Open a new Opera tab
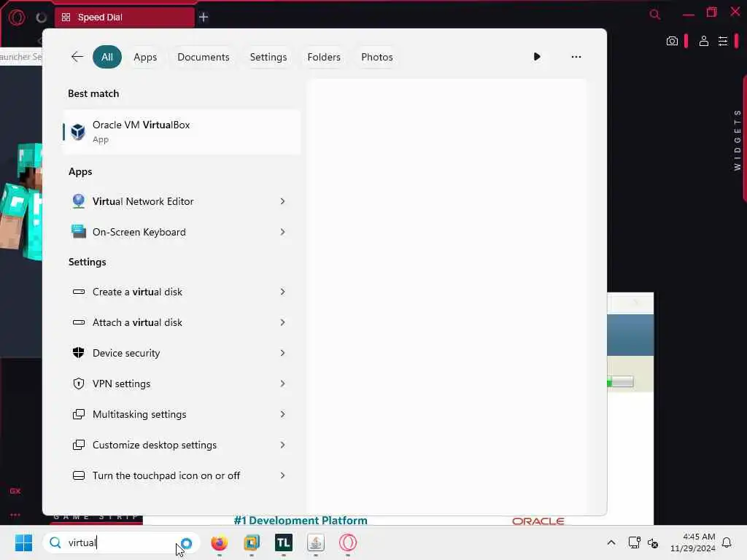 204,17
